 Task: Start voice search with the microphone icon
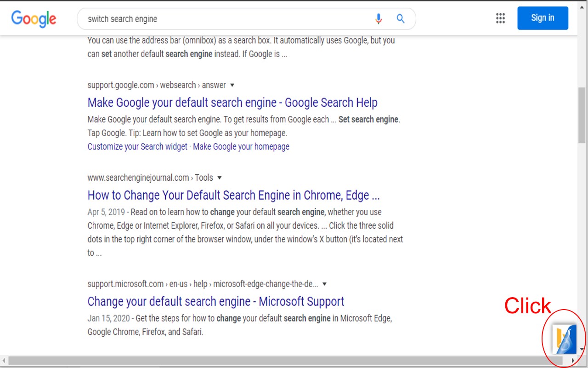[378, 19]
